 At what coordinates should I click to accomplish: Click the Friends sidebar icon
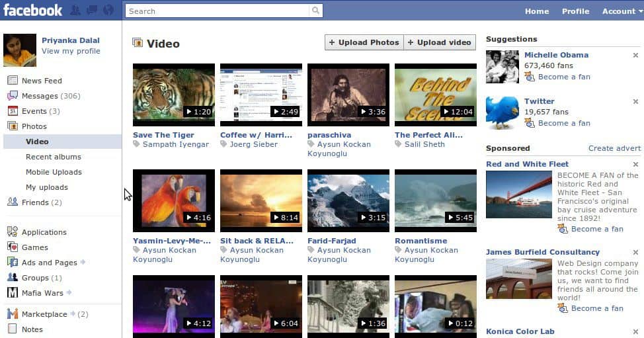(13, 202)
